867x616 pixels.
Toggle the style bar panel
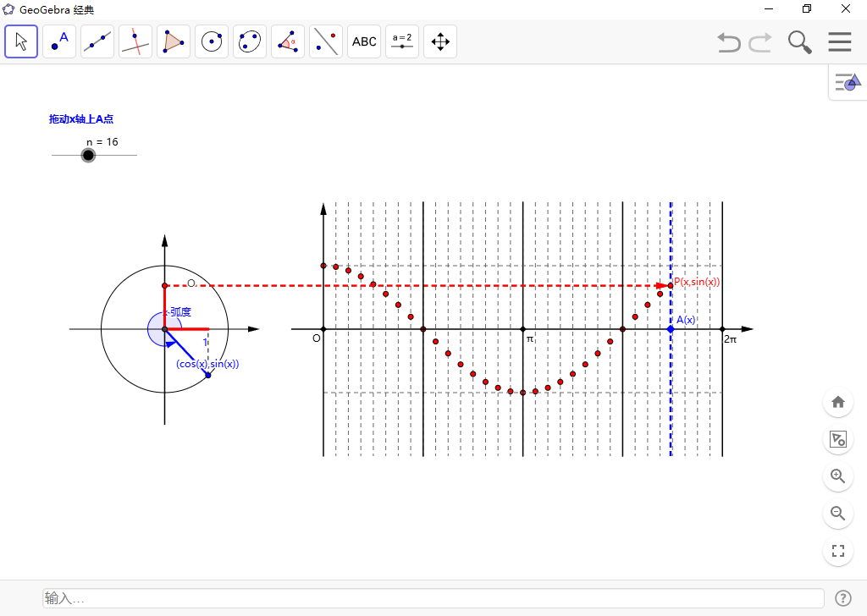847,82
